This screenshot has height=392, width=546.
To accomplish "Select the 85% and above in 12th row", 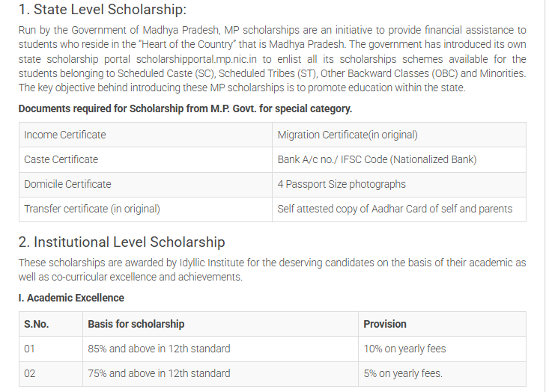I will (273, 349).
